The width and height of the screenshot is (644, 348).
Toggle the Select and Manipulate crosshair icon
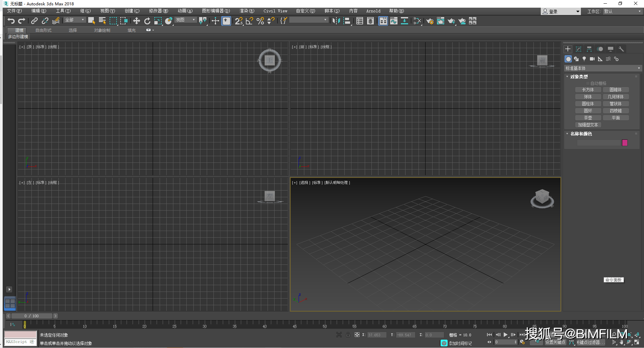215,21
